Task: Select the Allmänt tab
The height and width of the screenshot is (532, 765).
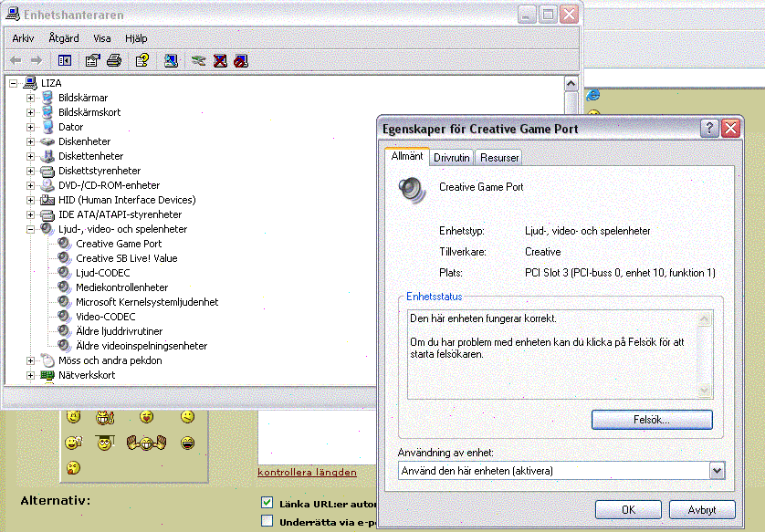Action: (x=407, y=156)
